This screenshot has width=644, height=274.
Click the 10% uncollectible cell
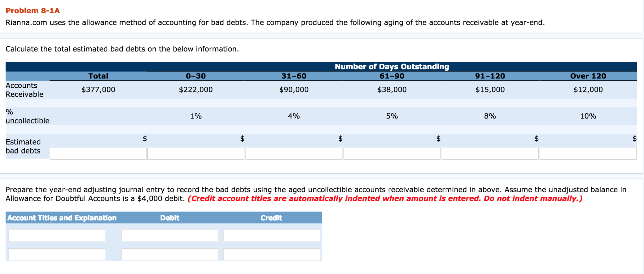tap(588, 116)
